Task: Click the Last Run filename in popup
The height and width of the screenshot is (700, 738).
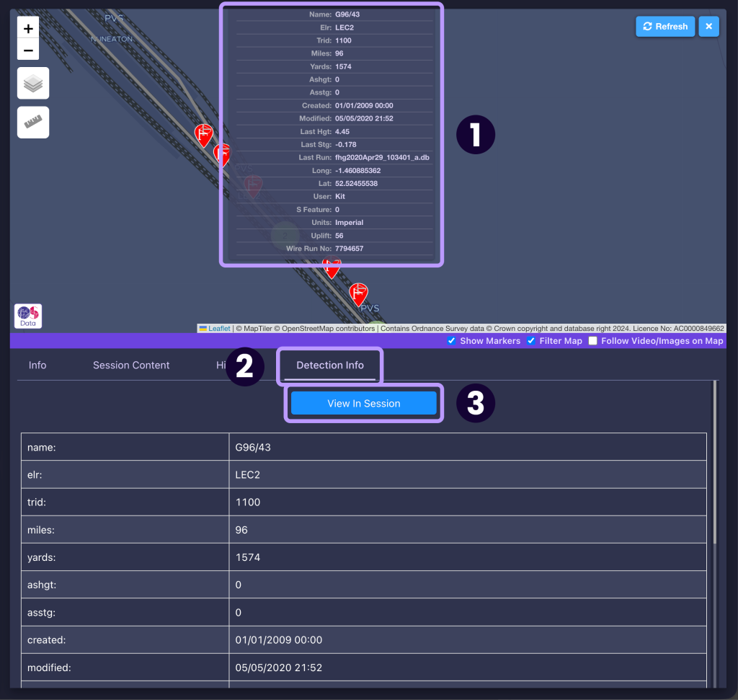Action: [x=382, y=157]
